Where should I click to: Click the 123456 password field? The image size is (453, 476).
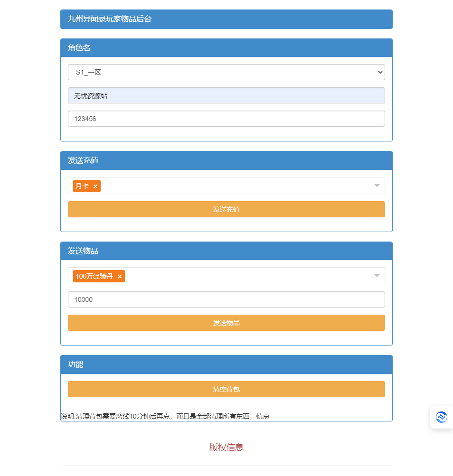[226, 119]
